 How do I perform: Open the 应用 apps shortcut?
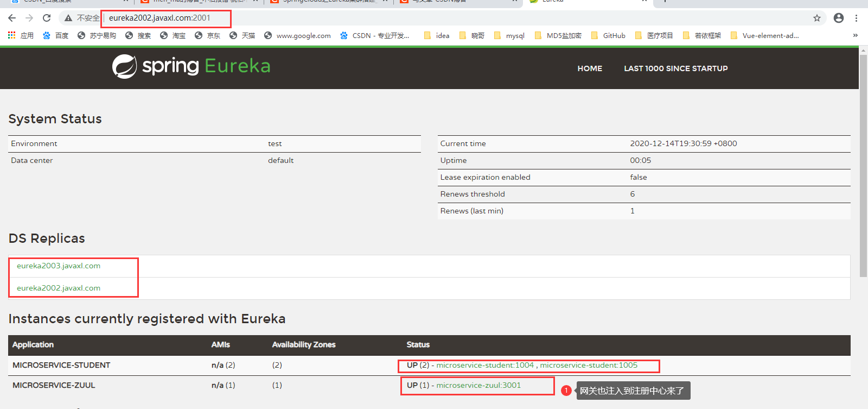click(x=21, y=35)
